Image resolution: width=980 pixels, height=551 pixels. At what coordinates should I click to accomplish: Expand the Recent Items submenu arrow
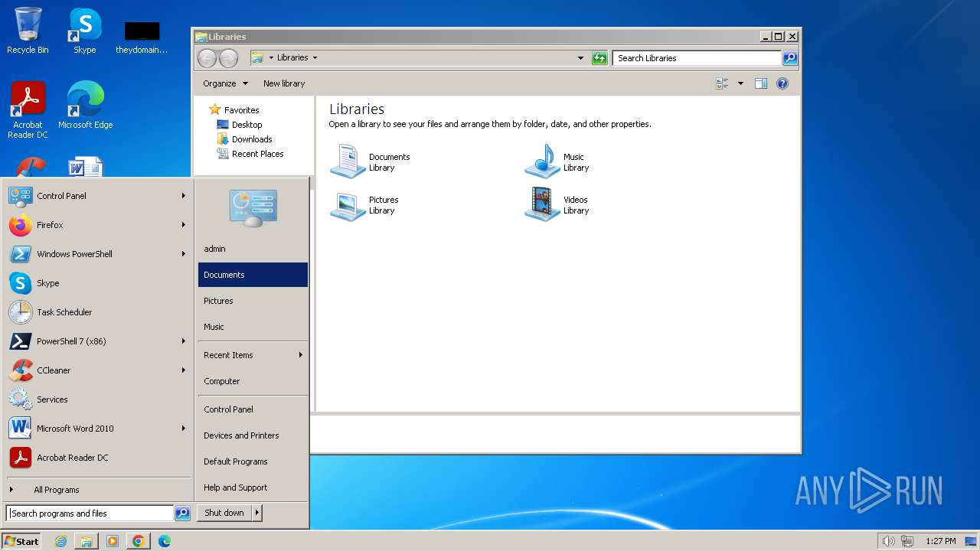pyautogui.click(x=301, y=355)
